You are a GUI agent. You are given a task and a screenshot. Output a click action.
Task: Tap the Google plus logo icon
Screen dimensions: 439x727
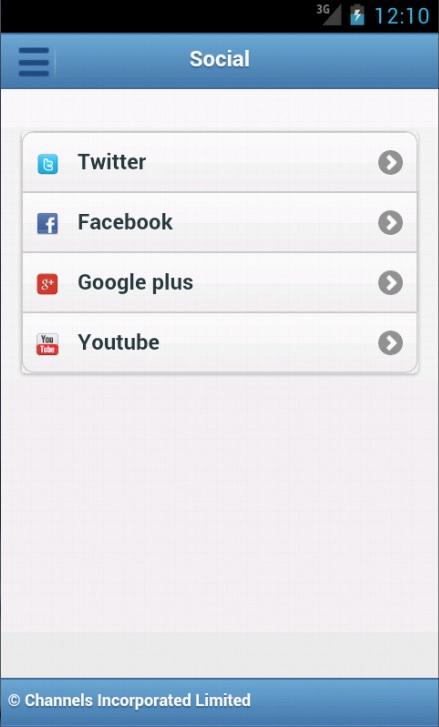pyautogui.click(x=47, y=284)
